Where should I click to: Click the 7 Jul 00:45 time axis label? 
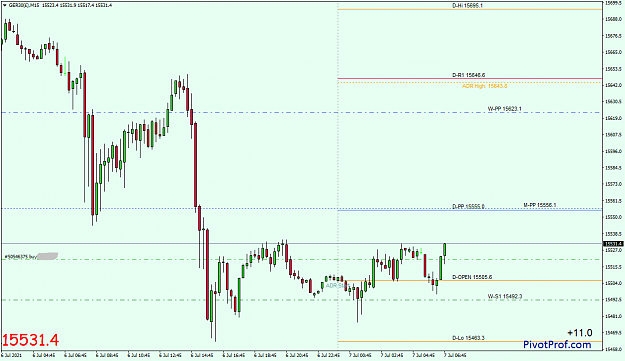(x=360, y=355)
